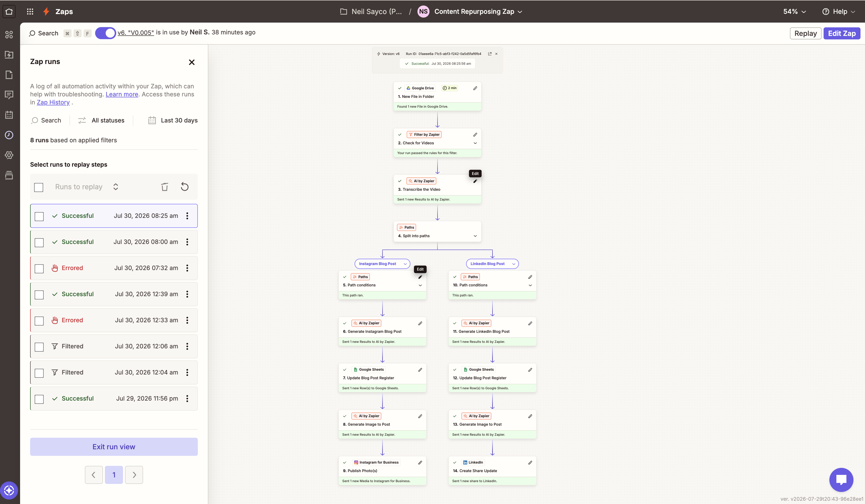Open the chat support bubble
865x504 pixels.
(x=841, y=480)
